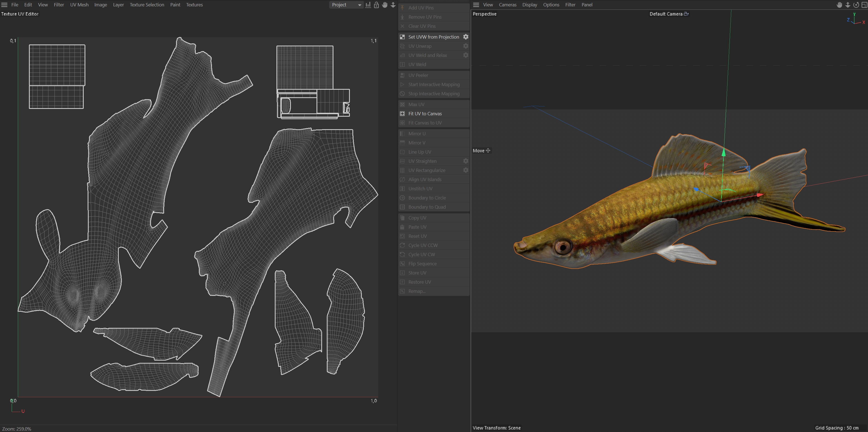The image size is (868, 432).
Task: Click the green Y axis gizmo arrow
Action: 723,152
